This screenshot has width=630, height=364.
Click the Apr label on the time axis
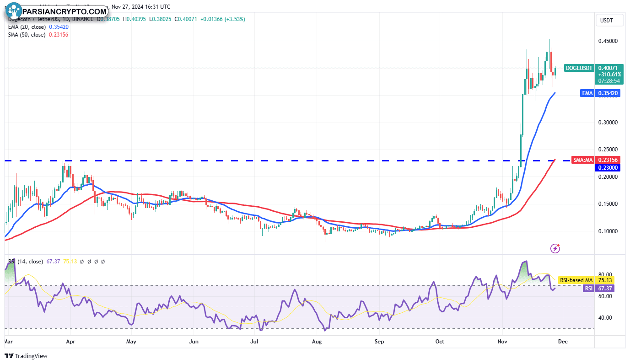click(x=70, y=342)
